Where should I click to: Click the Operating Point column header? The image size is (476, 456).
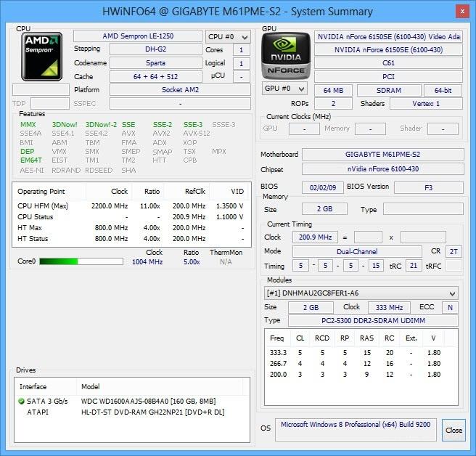(x=49, y=192)
